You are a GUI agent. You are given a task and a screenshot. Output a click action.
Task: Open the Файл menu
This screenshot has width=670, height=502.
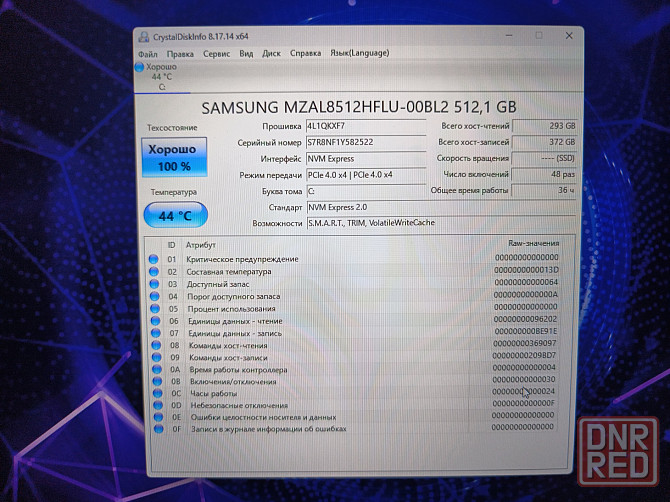(x=148, y=54)
